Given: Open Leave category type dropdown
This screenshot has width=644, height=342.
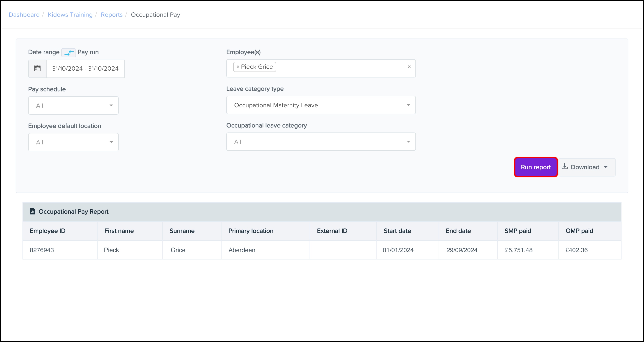Looking at the screenshot, I should (321, 105).
